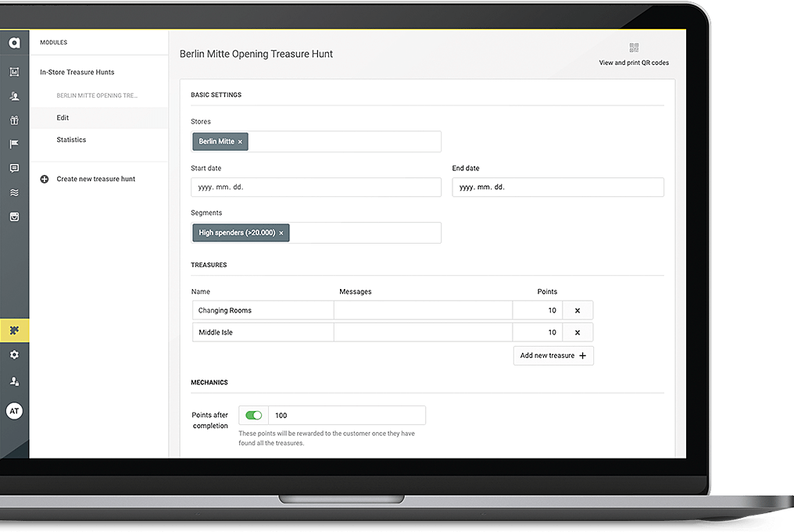
Task: Select the highlighted puzzle modules icon
Action: (x=14, y=330)
